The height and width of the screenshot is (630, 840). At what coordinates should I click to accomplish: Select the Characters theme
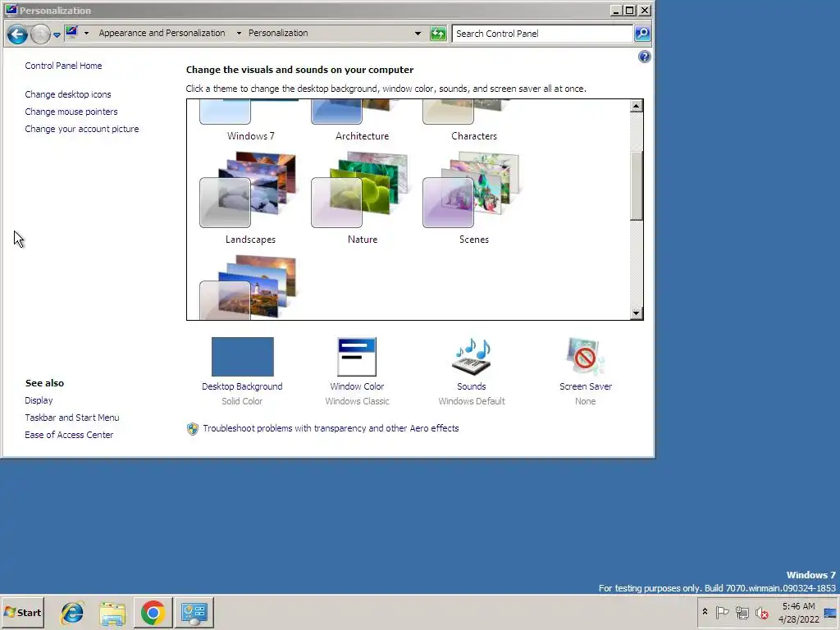coord(474,121)
